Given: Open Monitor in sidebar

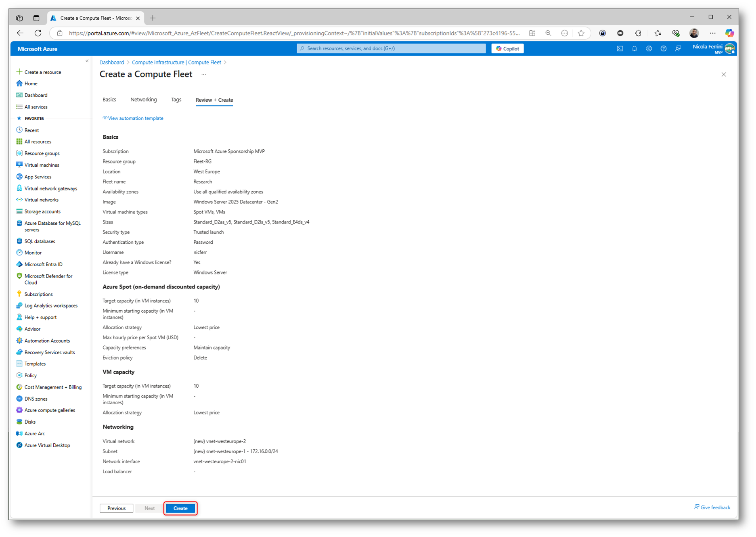Looking at the screenshot, I should pos(33,253).
